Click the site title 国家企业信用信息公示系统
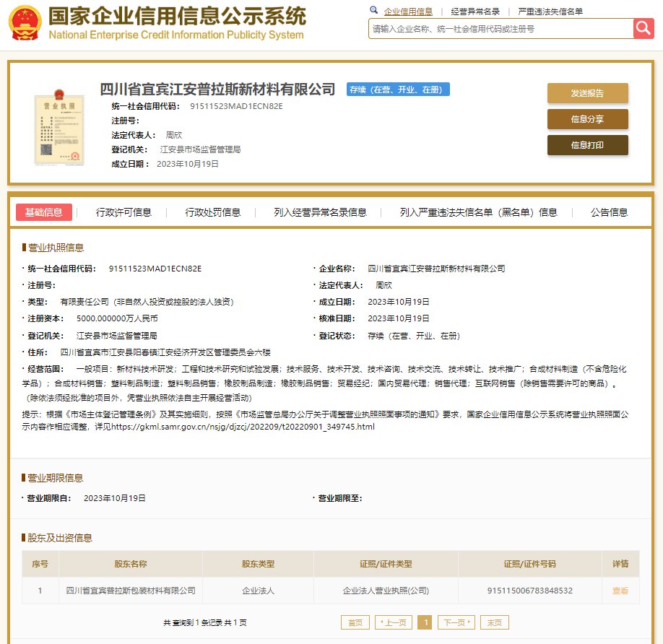The width and height of the screenshot is (663, 644). click(177, 16)
